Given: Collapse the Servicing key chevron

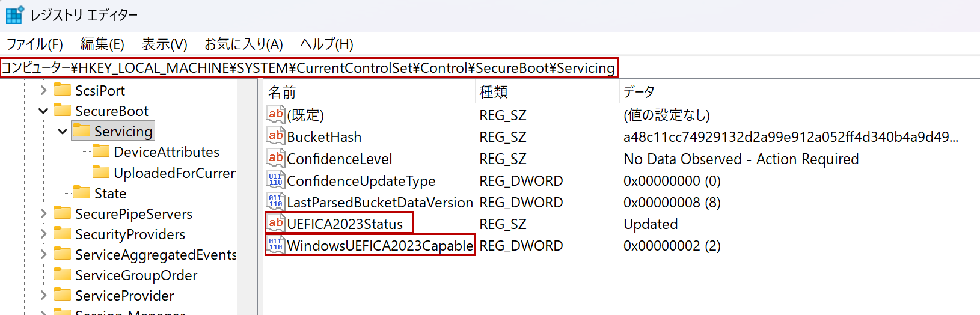Looking at the screenshot, I should click(x=63, y=132).
